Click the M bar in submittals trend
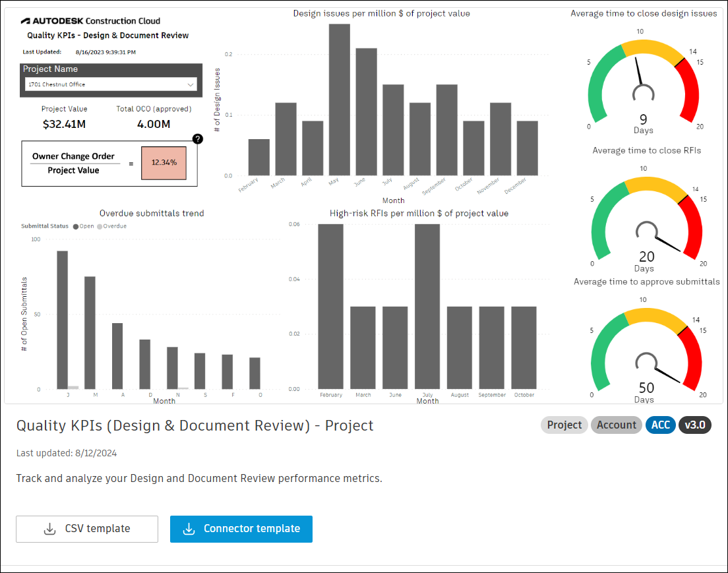Screen dimensions: 728x573 click(x=90, y=333)
